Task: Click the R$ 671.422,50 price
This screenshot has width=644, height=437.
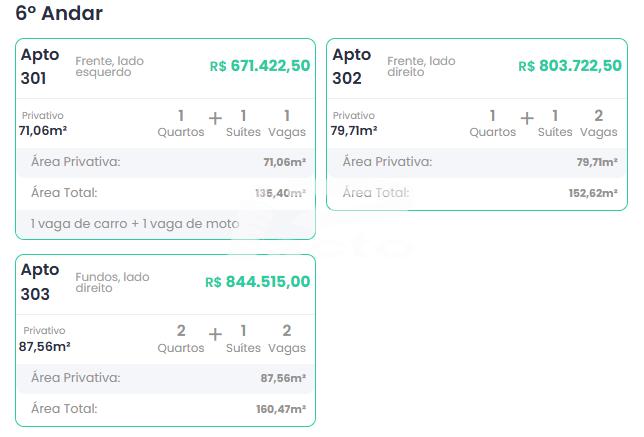Action: (x=260, y=66)
